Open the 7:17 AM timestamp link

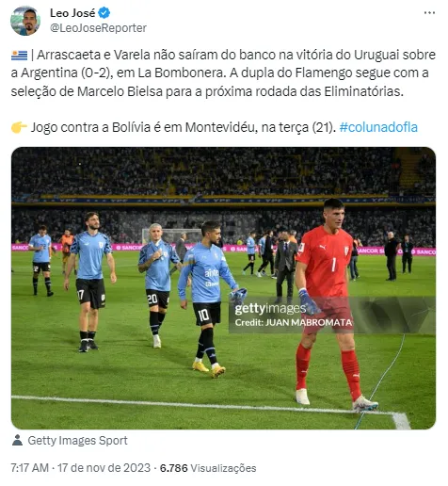pyautogui.click(x=30, y=468)
